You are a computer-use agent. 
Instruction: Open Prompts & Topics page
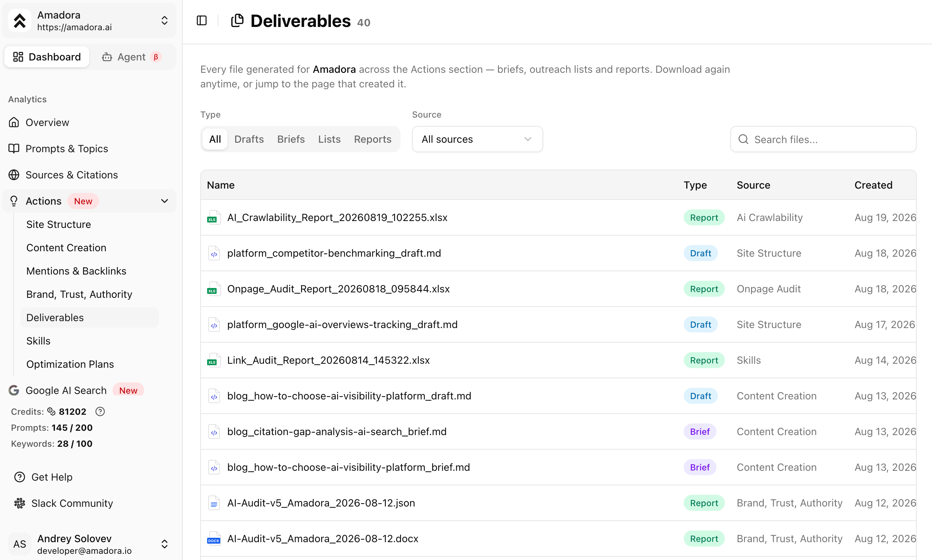click(x=89, y=148)
